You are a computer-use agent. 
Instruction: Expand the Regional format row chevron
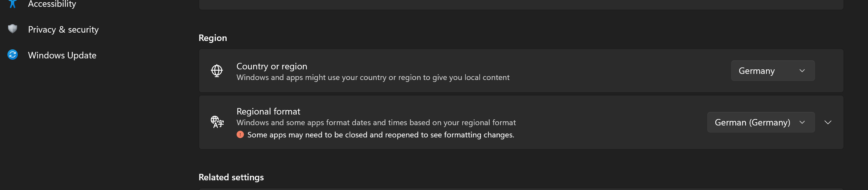(828, 122)
